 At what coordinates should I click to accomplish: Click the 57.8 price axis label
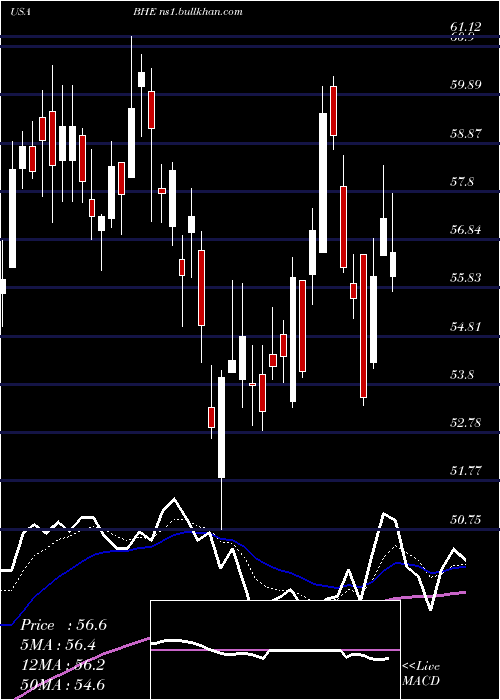(x=462, y=182)
